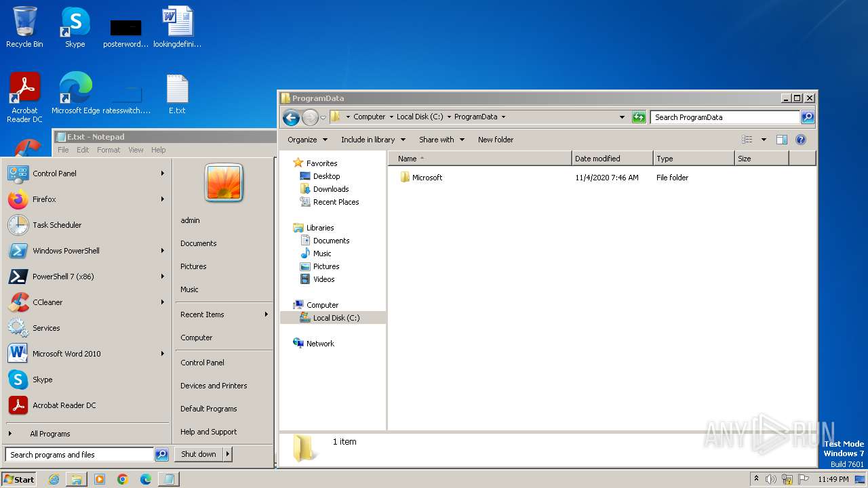868x488 pixels.
Task: Click the taskbar clock showing 11:49 PM
Action: (833, 479)
